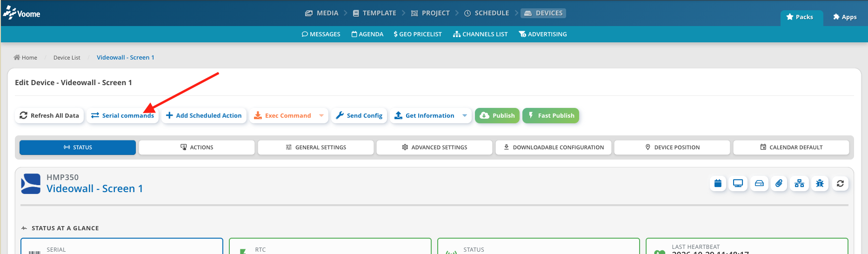The image size is (868, 254).
Task: Go to Home breadcrumb
Action: 26,58
